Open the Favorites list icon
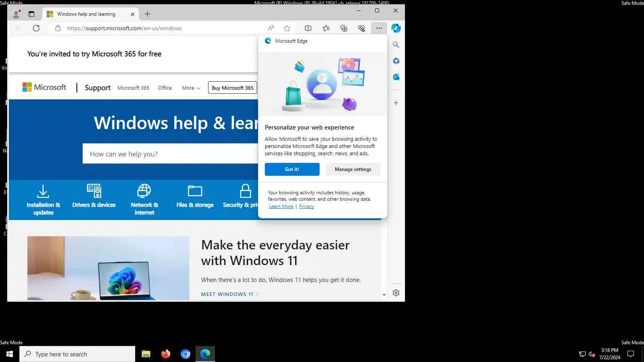This screenshot has width=644, height=362. click(326, 28)
